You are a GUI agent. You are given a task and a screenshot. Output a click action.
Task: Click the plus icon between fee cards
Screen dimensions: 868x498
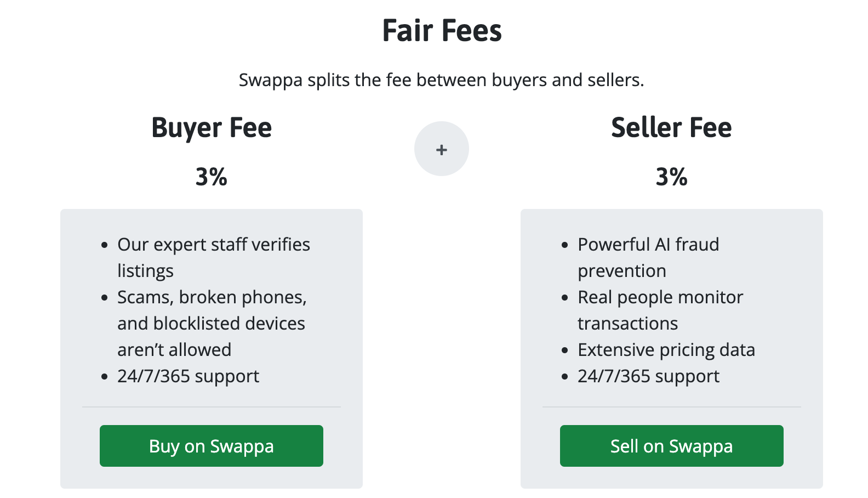(x=441, y=149)
